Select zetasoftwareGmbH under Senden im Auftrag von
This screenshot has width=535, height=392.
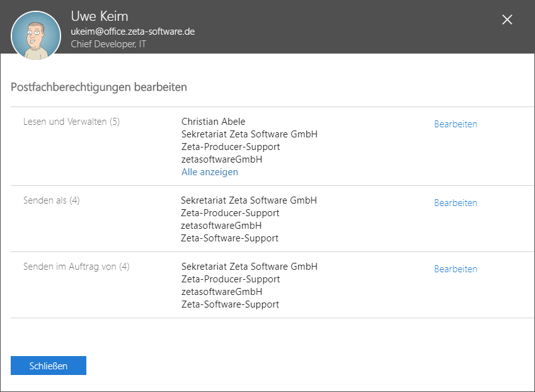[x=222, y=292]
